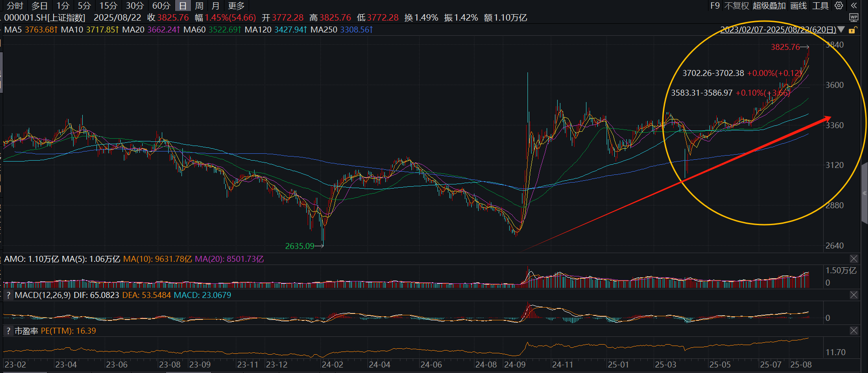The image size is (868, 373).
Task: Click the 23-02 time axis label
Action: pos(15,365)
